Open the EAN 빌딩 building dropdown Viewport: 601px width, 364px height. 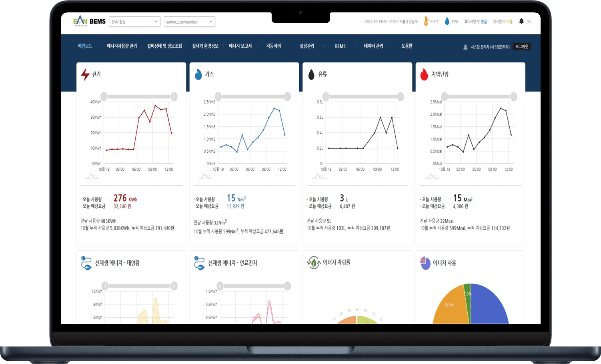click(x=135, y=21)
